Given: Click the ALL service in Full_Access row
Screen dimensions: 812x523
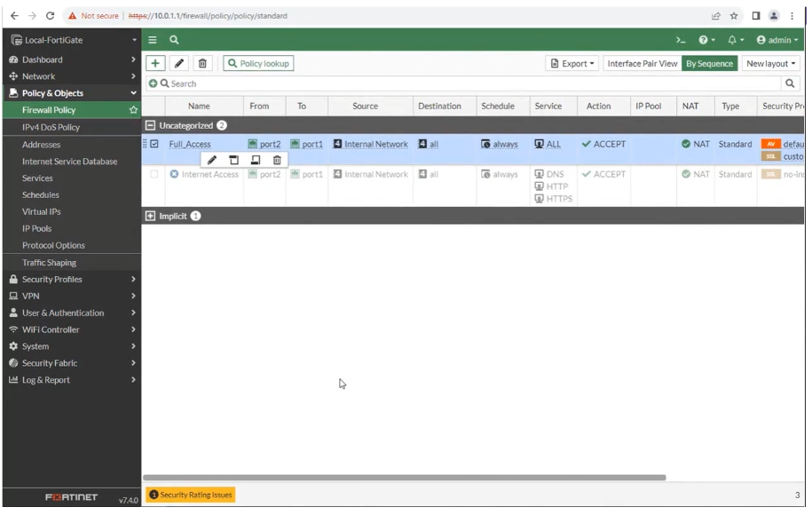Looking at the screenshot, I should coord(548,144).
